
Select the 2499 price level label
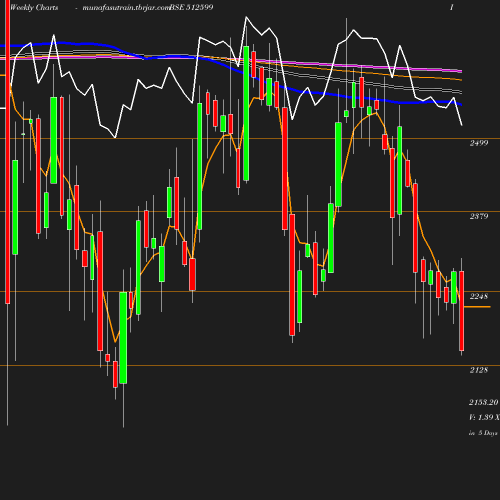tap(479, 143)
